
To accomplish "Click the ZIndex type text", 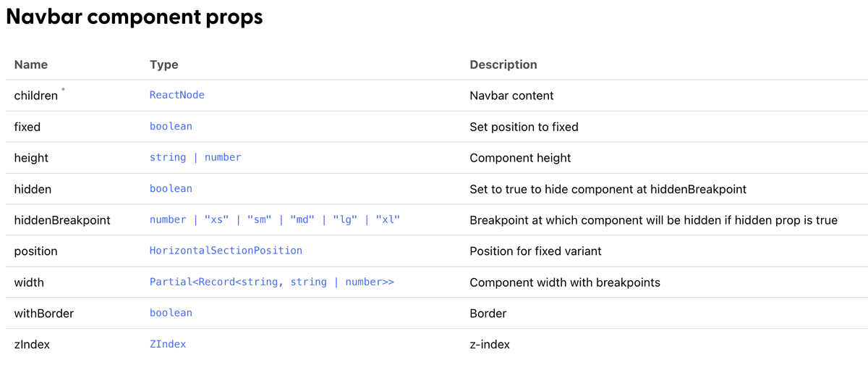I will [x=168, y=344].
